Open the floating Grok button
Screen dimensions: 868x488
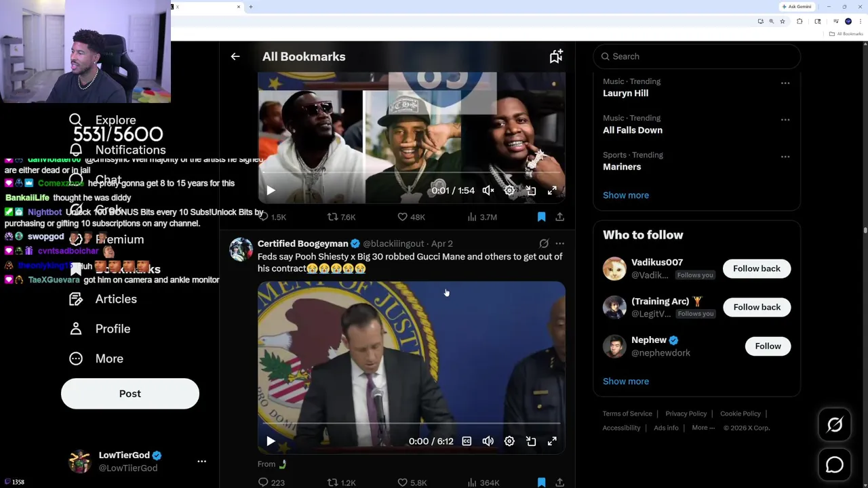click(835, 425)
